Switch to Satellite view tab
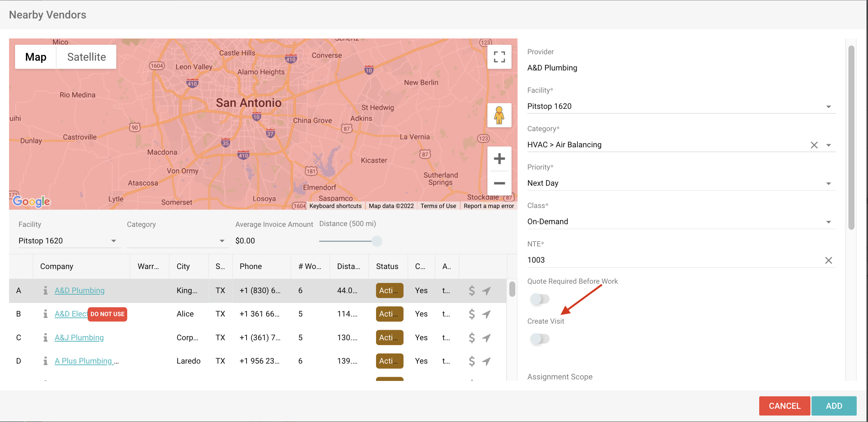 pyautogui.click(x=87, y=57)
